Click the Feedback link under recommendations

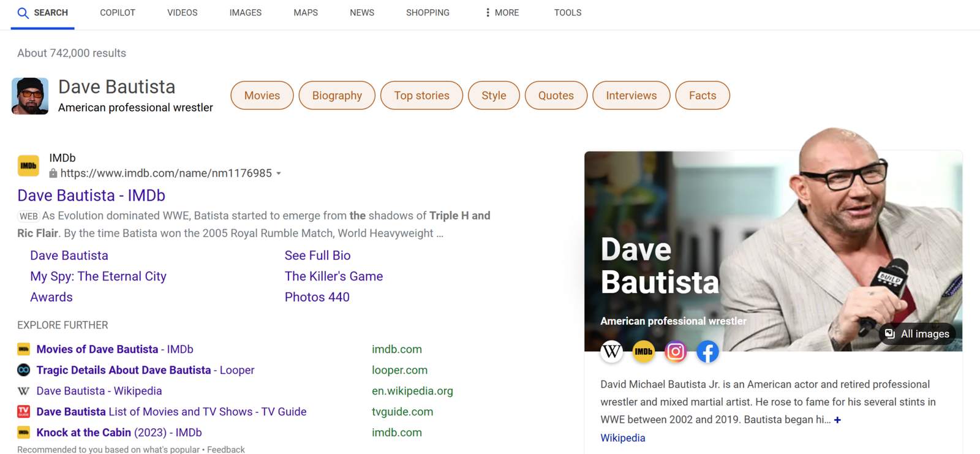tap(226, 450)
